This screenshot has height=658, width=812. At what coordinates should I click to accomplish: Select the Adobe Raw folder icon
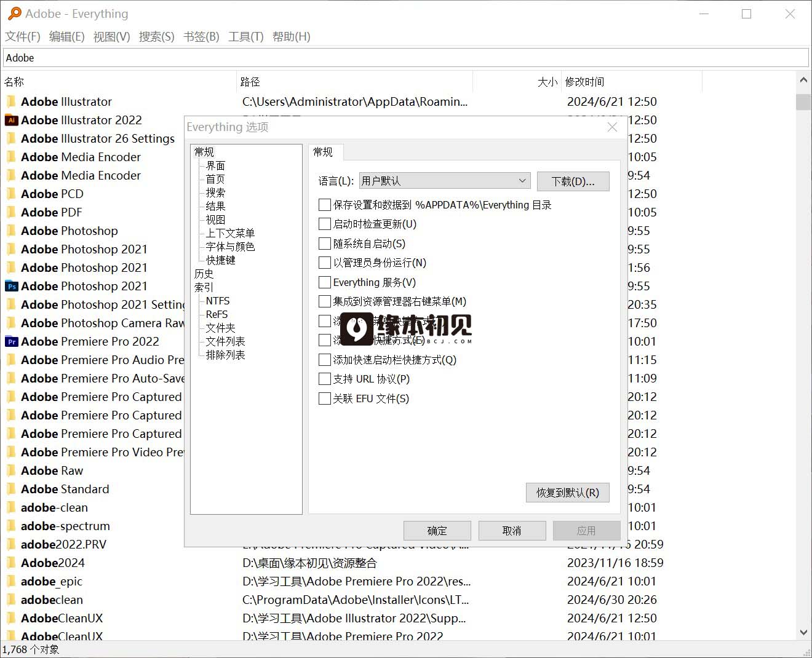(x=11, y=470)
